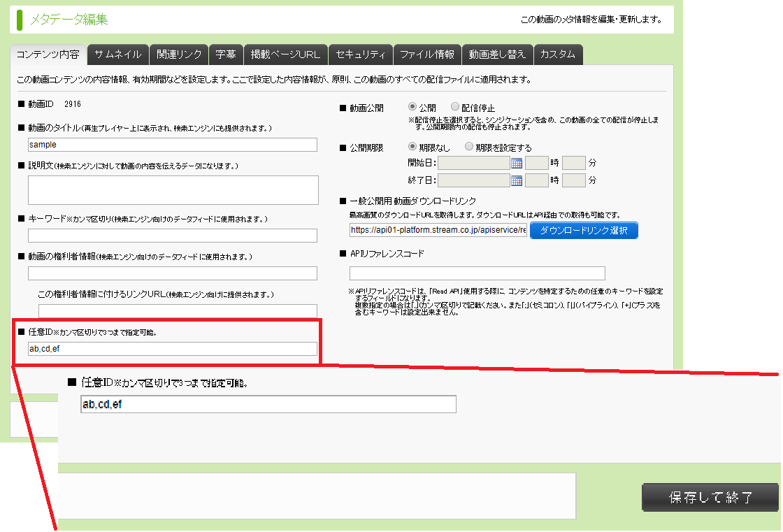
Task: Open the end date calendar picker icon
Action: tap(517, 180)
